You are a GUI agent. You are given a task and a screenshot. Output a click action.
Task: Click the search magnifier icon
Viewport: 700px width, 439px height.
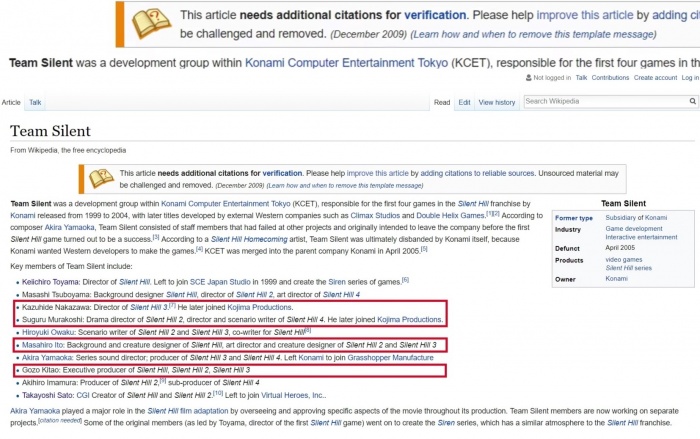692,101
